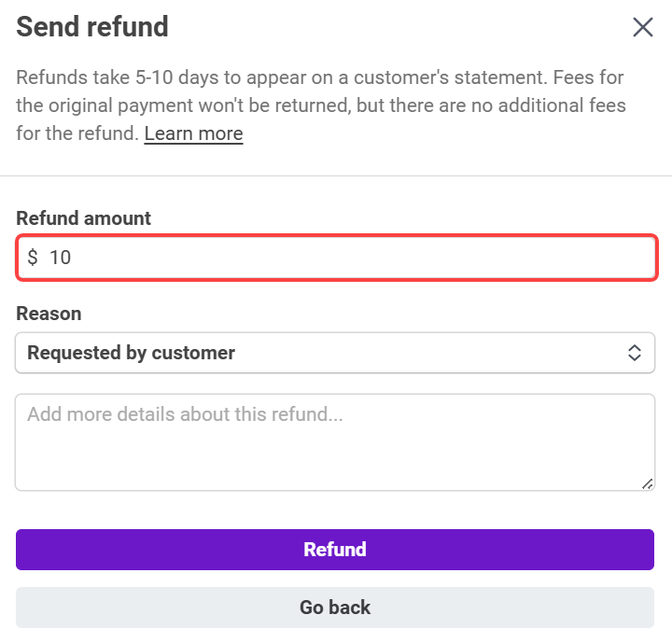Close the Send refund dialog
Screen dimensions: 672x643
pyautogui.click(x=643, y=27)
